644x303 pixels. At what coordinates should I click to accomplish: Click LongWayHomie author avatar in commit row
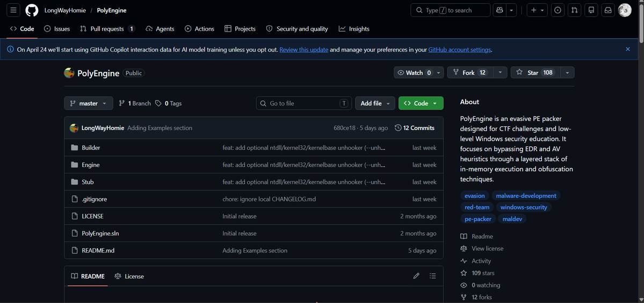pyautogui.click(x=74, y=128)
